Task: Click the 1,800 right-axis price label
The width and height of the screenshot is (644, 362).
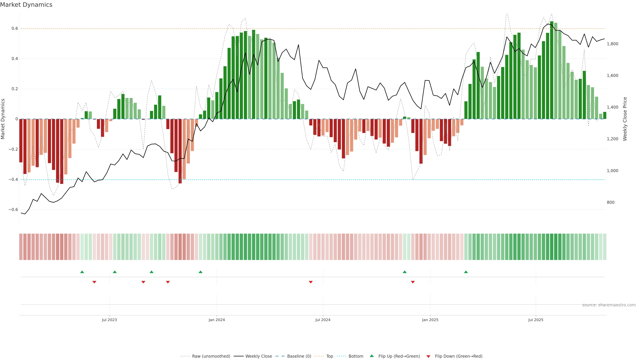Action: (x=612, y=44)
